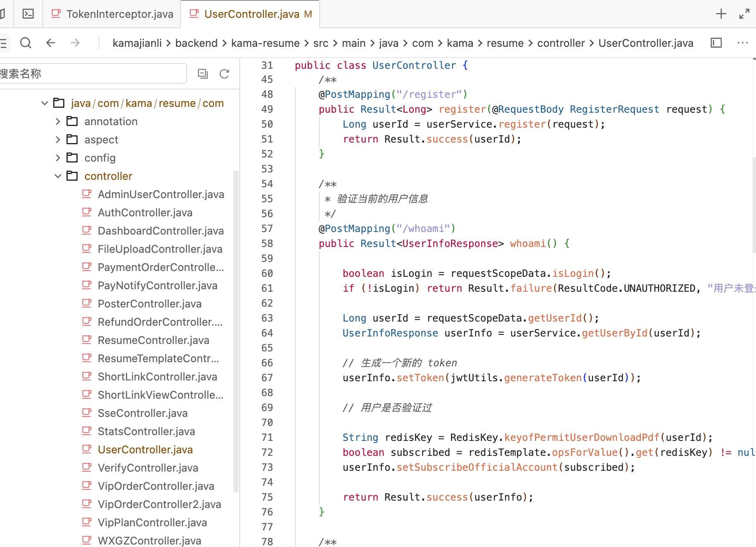Switch to TokenInterceptor.java tab

112,14
